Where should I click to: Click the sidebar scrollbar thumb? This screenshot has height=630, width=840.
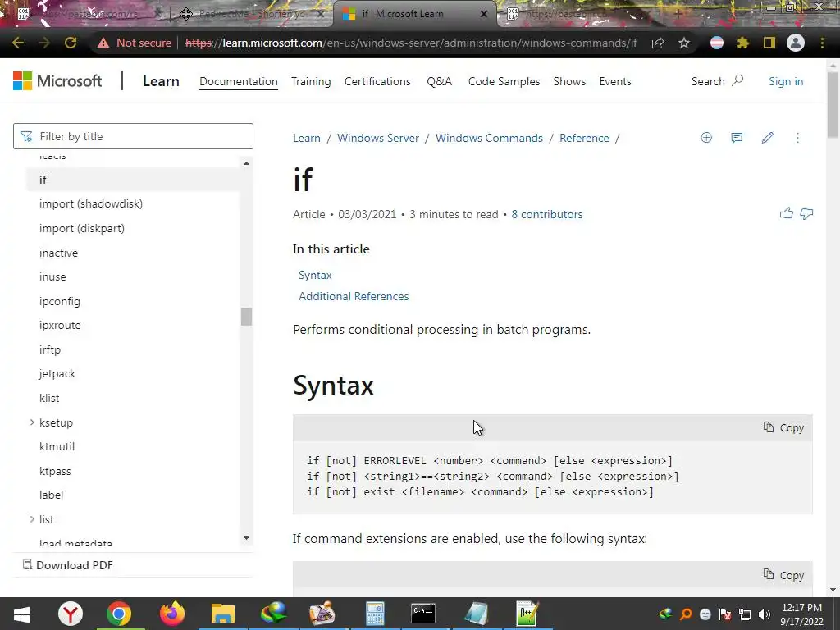[x=246, y=317]
